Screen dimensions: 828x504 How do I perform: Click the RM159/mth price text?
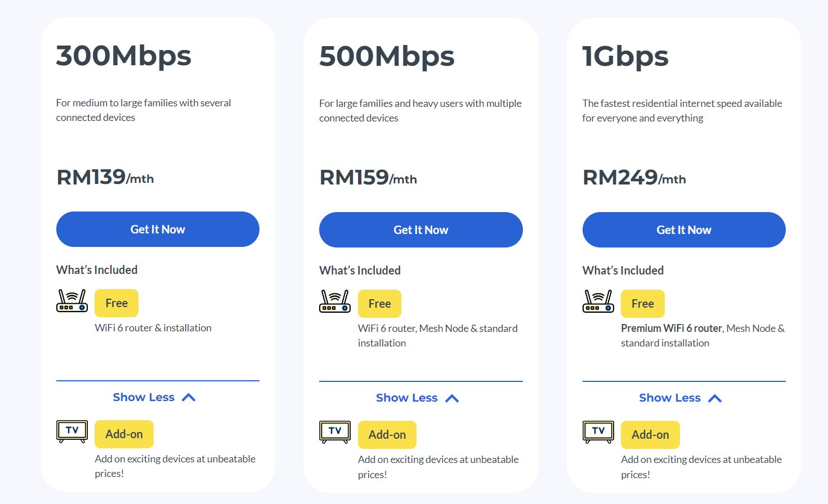368,178
